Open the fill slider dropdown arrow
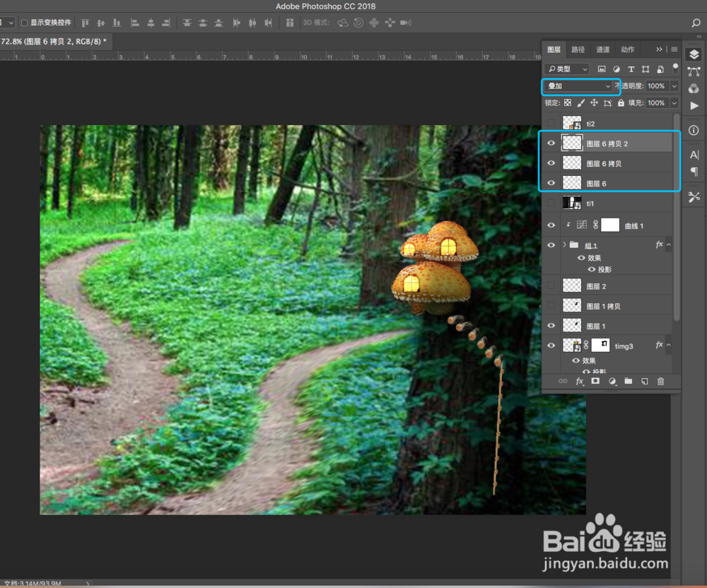 pyautogui.click(x=674, y=102)
